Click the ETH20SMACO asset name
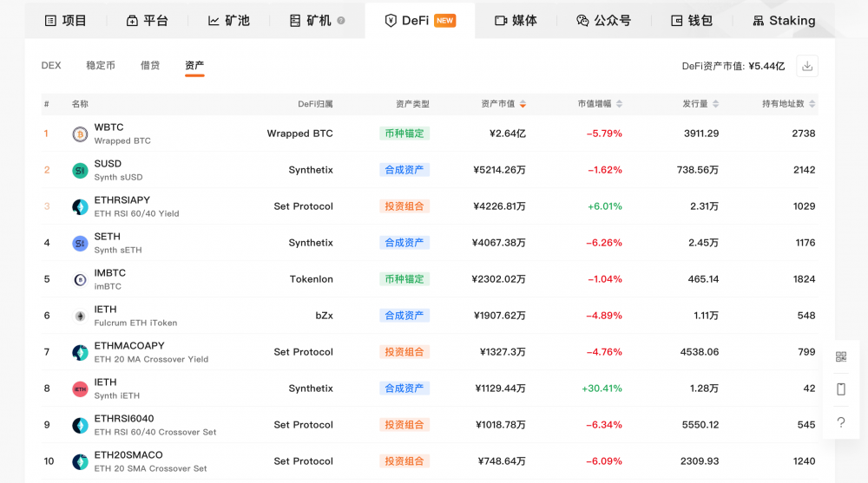Image resolution: width=868 pixels, height=483 pixels. tap(128, 455)
